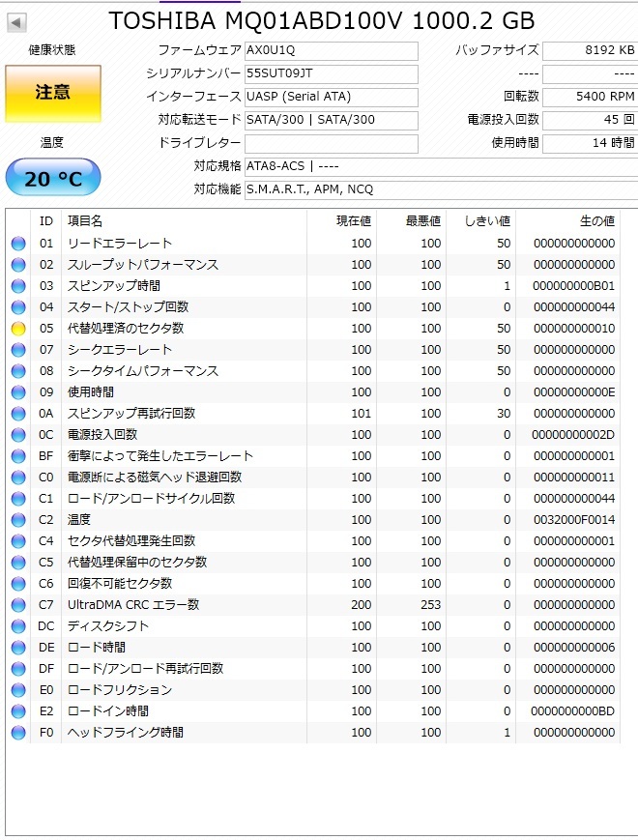This screenshot has height=840, width=638.
Task: Click the ATA8-ACS standard field
Action: pos(442,166)
